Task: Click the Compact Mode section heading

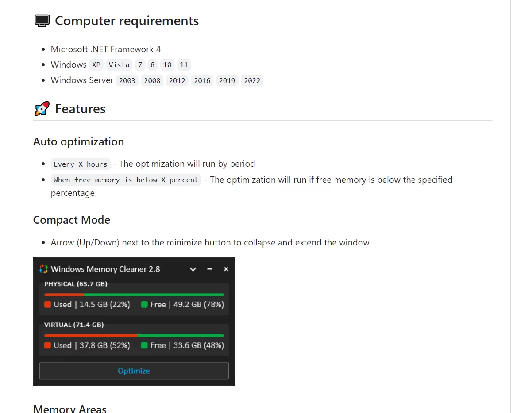Action: [71, 220]
